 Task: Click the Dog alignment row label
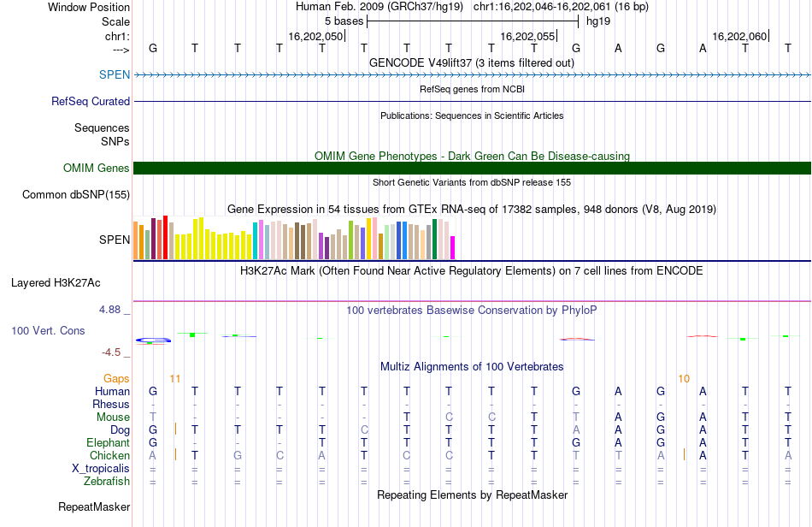120,430
